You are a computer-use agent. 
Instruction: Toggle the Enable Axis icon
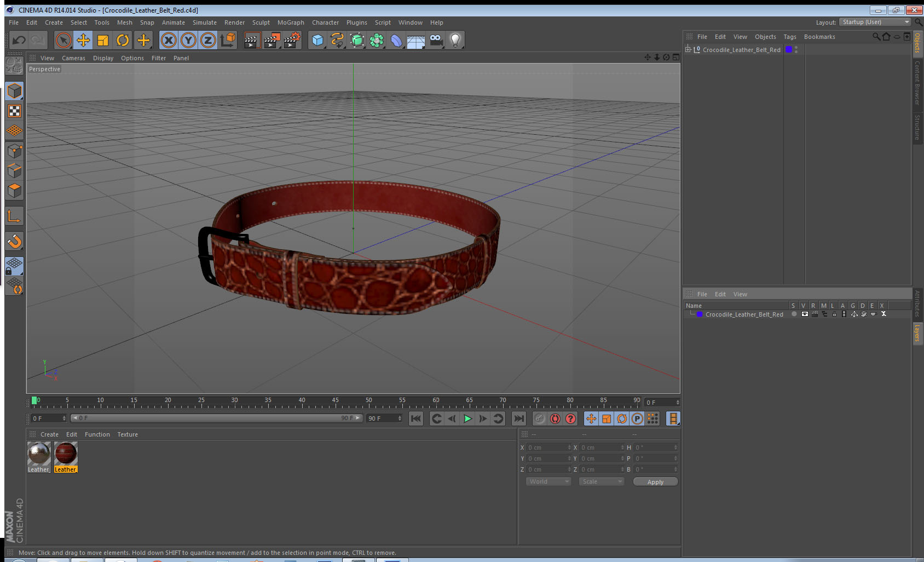[x=14, y=216]
